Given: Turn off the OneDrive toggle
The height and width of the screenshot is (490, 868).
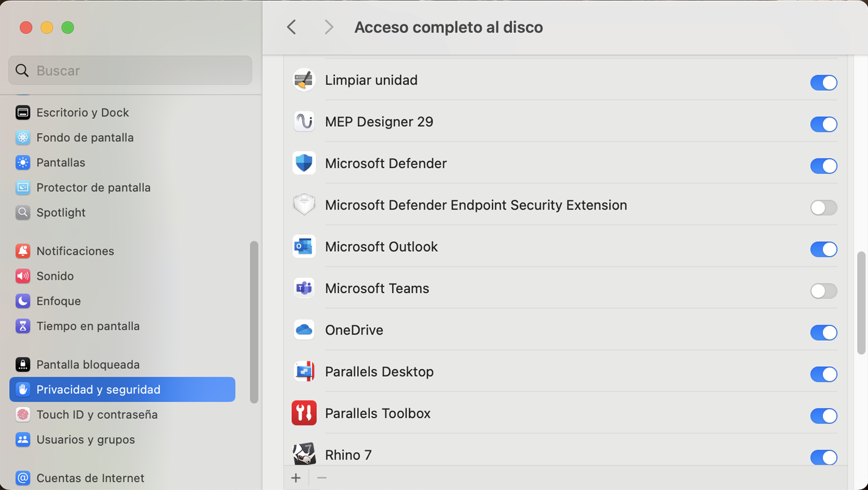Looking at the screenshot, I should point(824,333).
